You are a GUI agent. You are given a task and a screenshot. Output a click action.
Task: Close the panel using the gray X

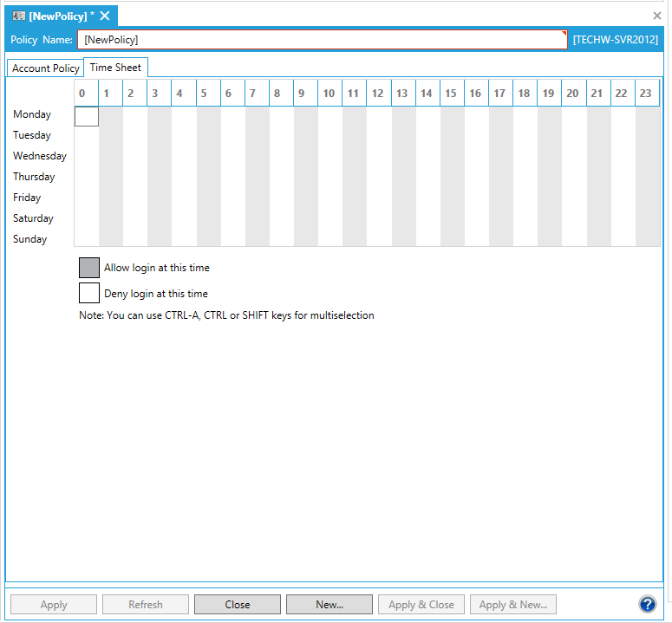(657, 16)
